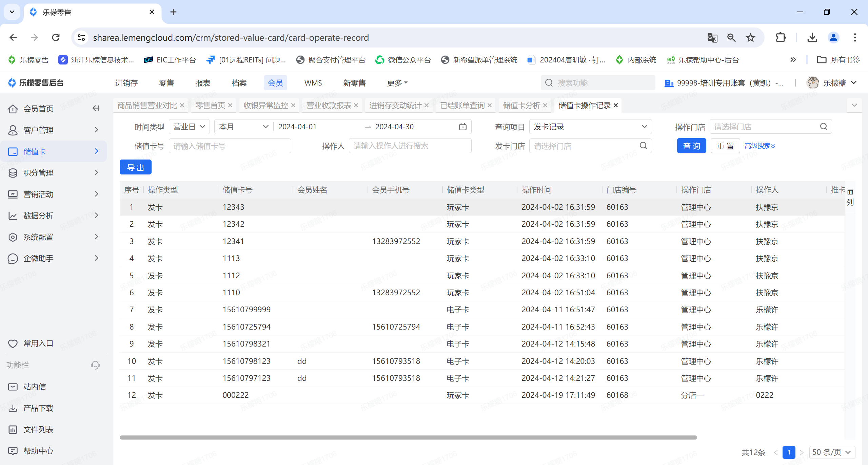Go back to previous page

[13, 38]
